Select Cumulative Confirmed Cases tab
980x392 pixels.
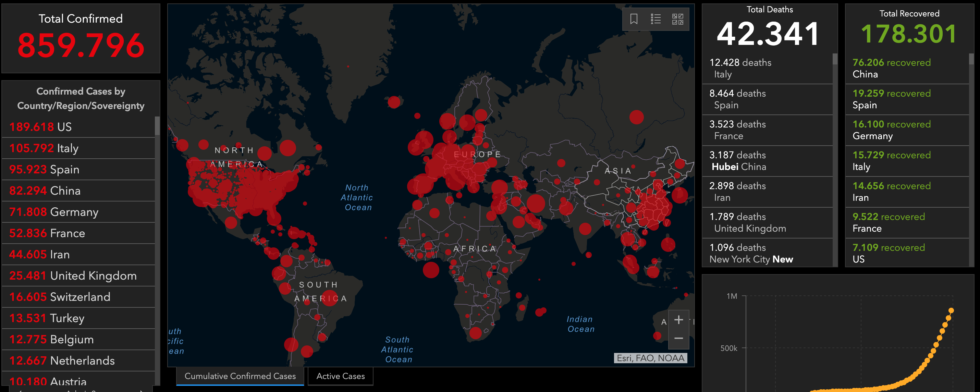click(x=240, y=376)
